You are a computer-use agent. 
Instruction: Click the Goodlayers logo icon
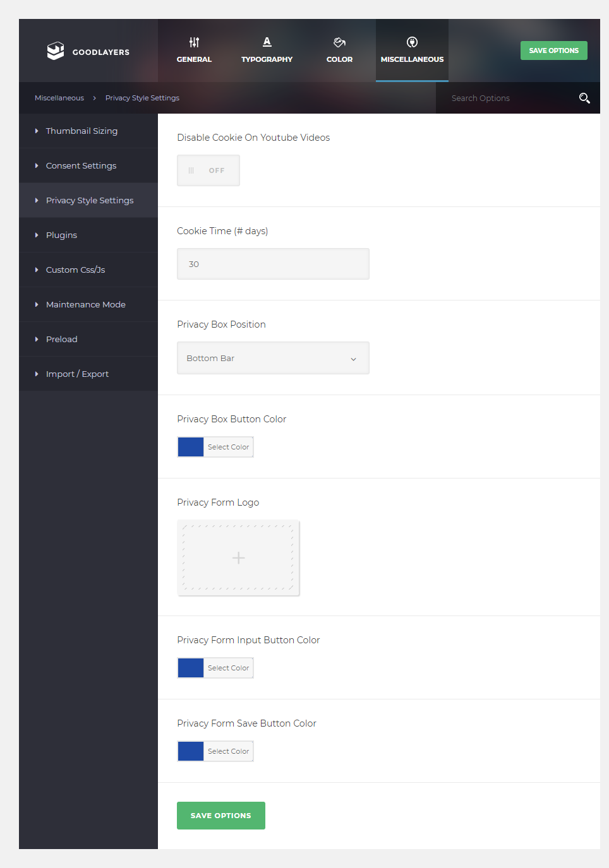[56, 51]
